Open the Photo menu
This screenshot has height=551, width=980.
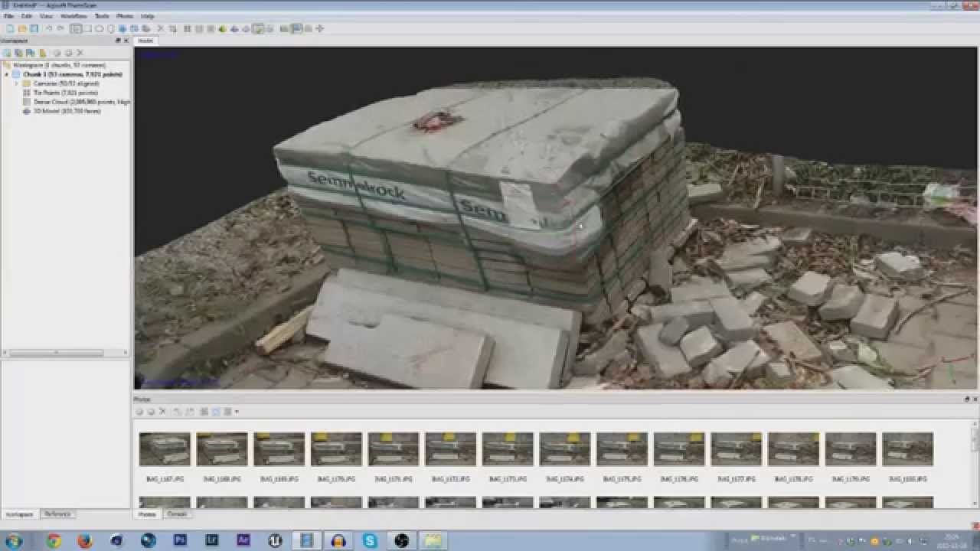click(x=125, y=15)
